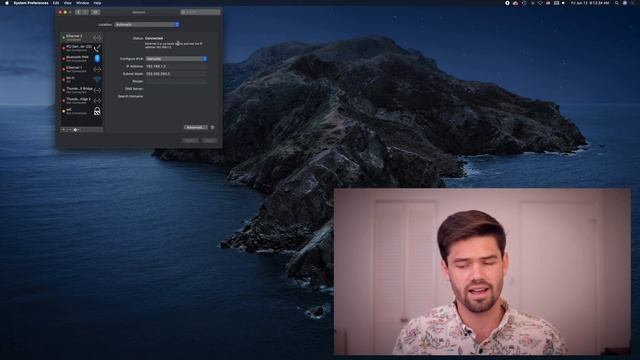Open Advanced network settings
Image resolution: width=640 pixels, height=360 pixels.
click(195, 127)
